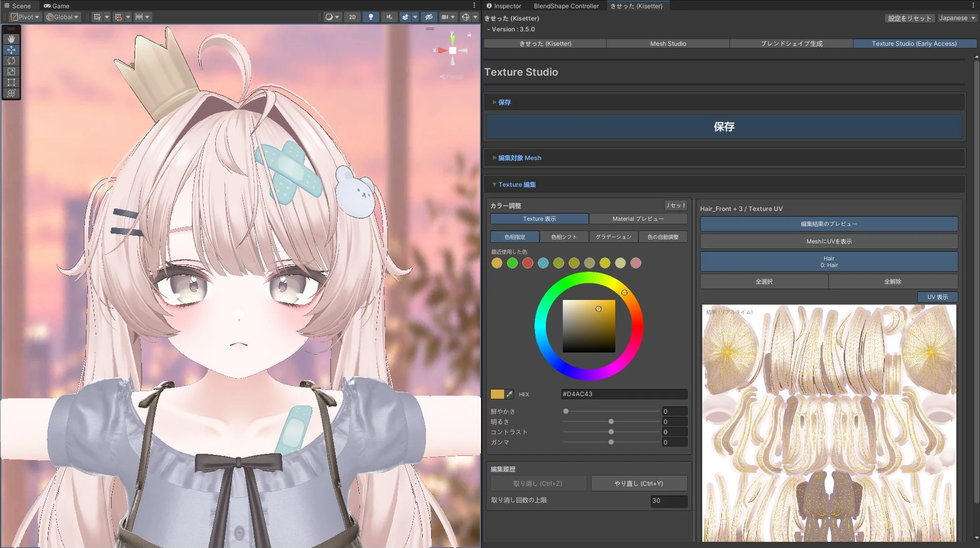
Task: Toggle scene audio mute
Action: click(x=389, y=17)
